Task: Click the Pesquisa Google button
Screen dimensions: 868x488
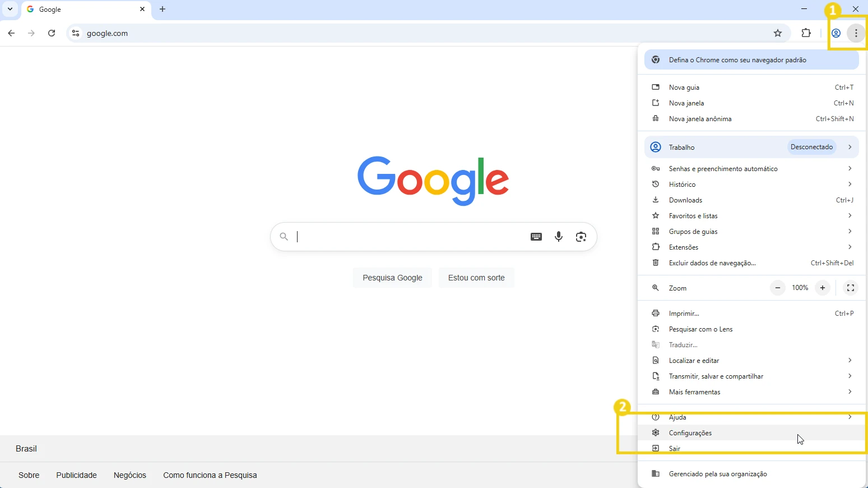Action: coord(392,278)
